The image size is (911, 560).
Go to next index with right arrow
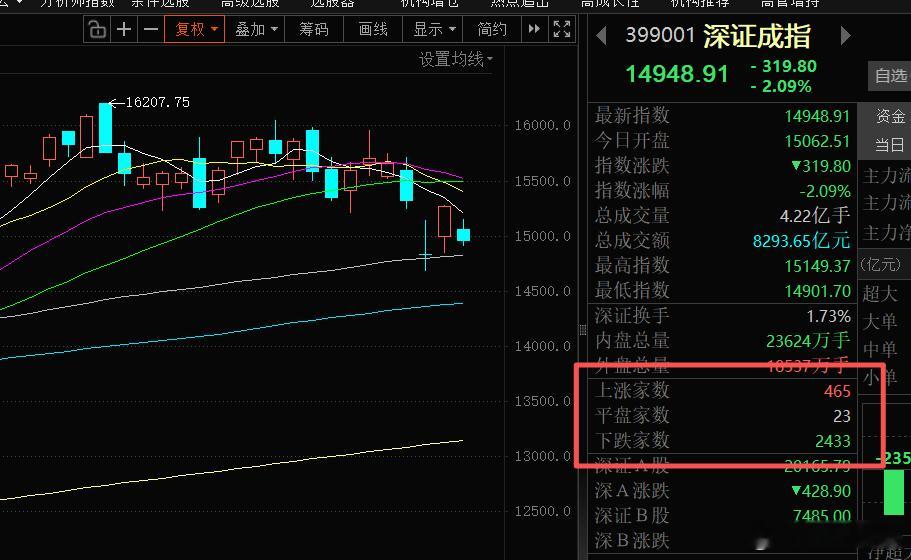tap(845, 36)
